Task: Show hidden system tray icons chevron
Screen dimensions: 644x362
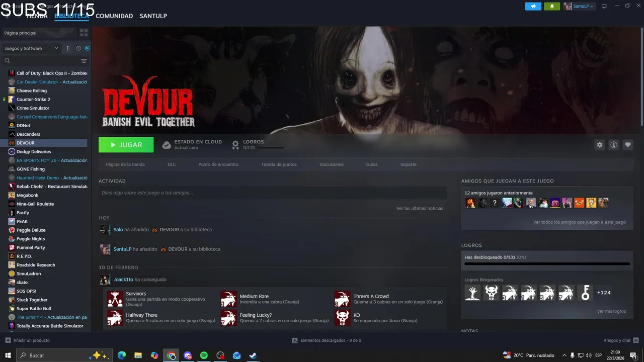Action: click(564, 355)
